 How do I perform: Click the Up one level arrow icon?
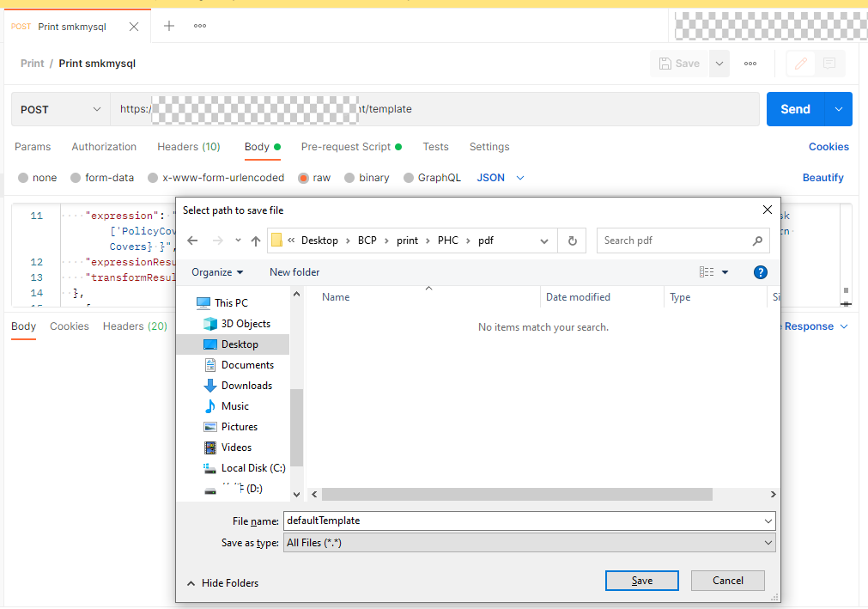(256, 241)
